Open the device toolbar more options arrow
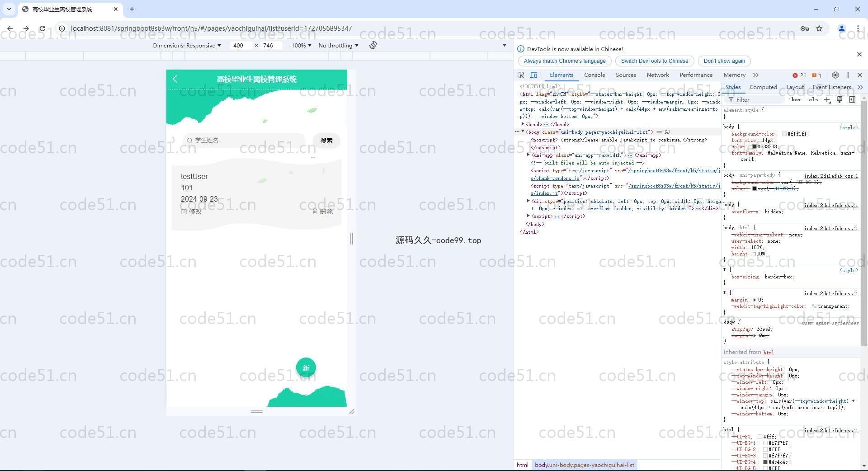The width and height of the screenshot is (868, 471). point(505,46)
